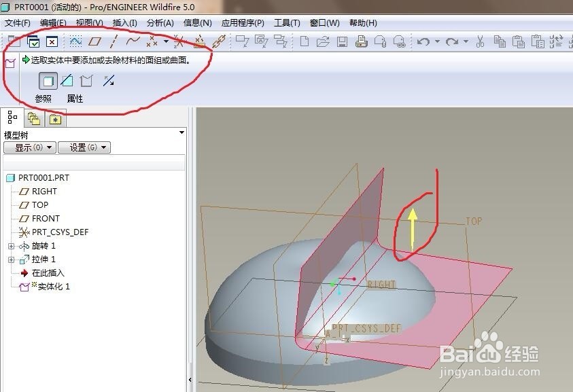The width and height of the screenshot is (573, 392).
Task: Open the 应用程序(P) menu
Action: pyautogui.click(x=243, y=23)
